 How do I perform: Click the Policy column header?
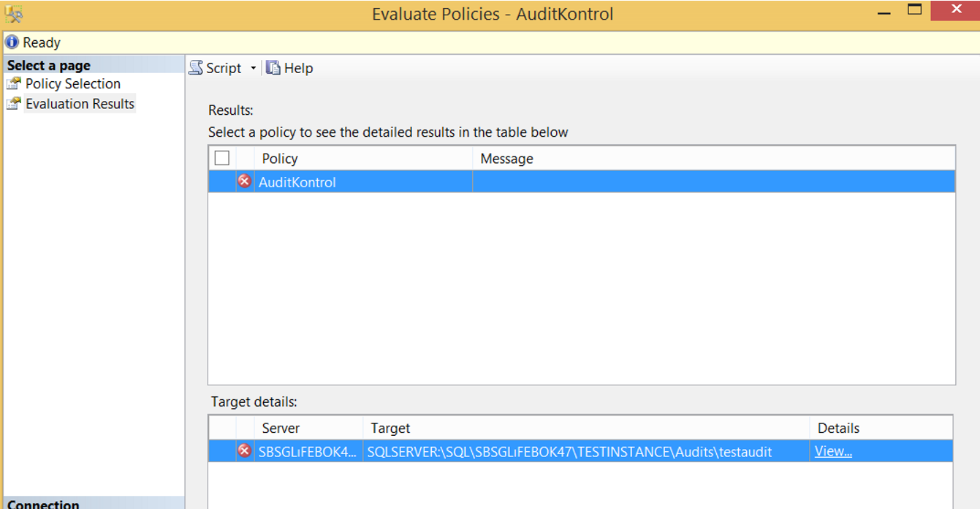pyautogui.click(x=364, y=159)
